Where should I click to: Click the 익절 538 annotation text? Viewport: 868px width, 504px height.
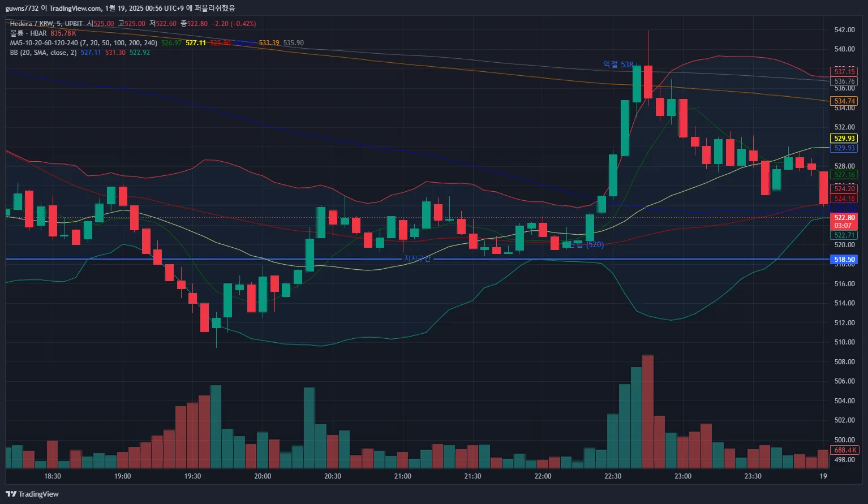tap(618, 64)
